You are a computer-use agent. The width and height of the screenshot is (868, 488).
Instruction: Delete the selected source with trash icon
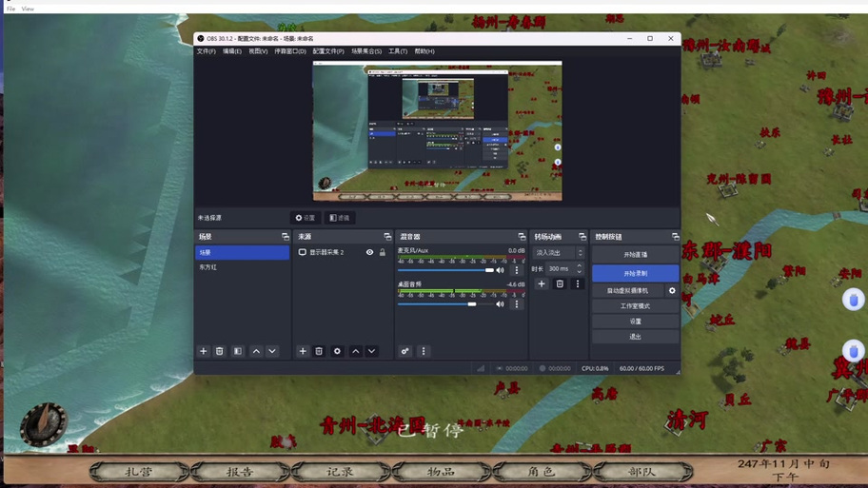point(319,351)
